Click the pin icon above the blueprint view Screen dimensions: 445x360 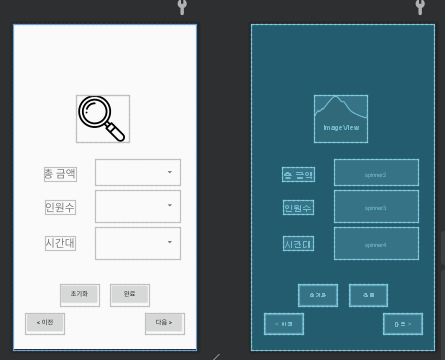click(420, 7)
